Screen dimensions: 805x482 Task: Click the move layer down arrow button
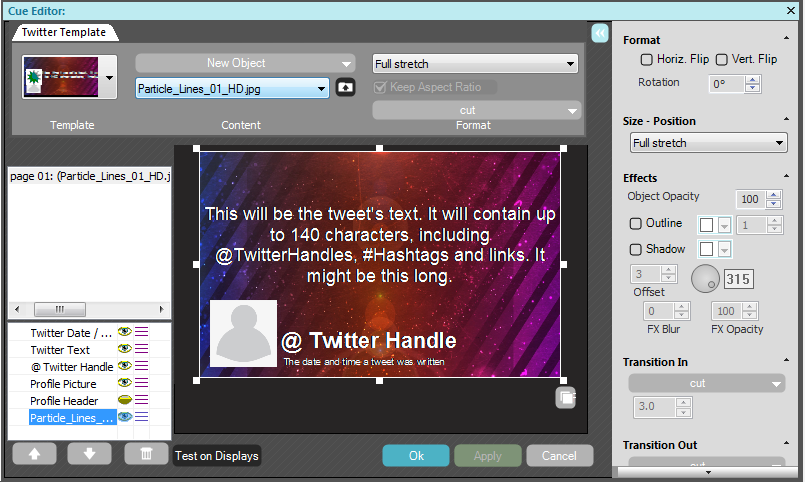(89, 454)
